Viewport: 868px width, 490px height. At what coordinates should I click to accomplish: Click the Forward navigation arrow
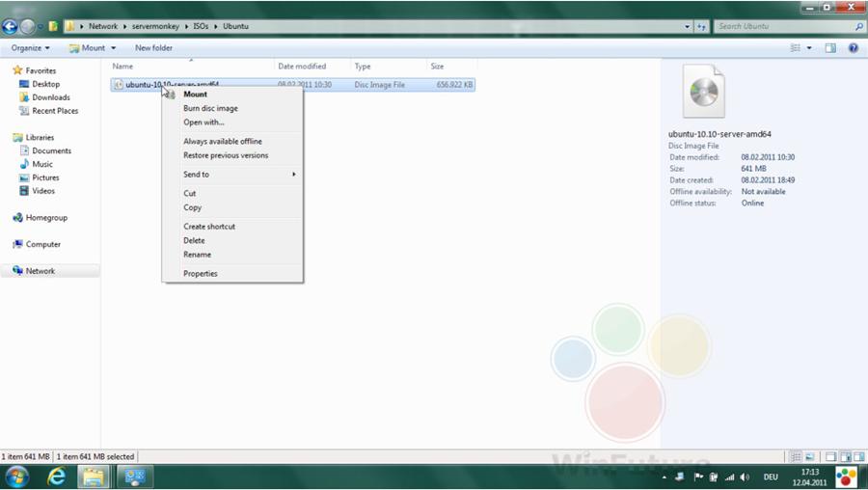click(x=27, y=26)
